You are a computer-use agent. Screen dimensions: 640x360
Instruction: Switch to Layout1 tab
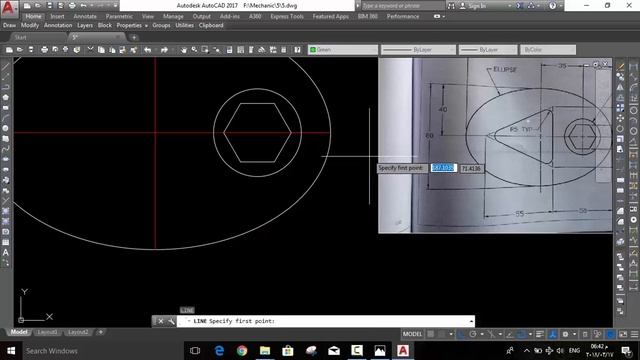(48, 332)
